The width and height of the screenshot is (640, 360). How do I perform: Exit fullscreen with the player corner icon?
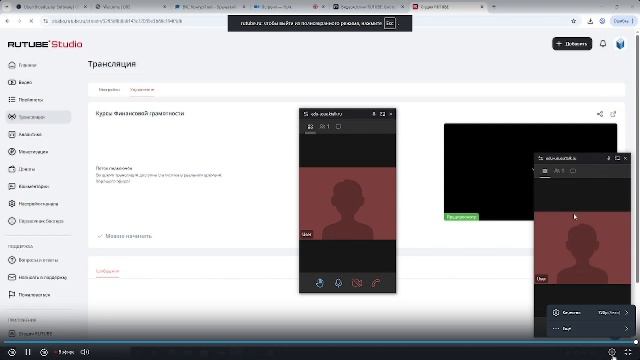click(x=628, y=352)
